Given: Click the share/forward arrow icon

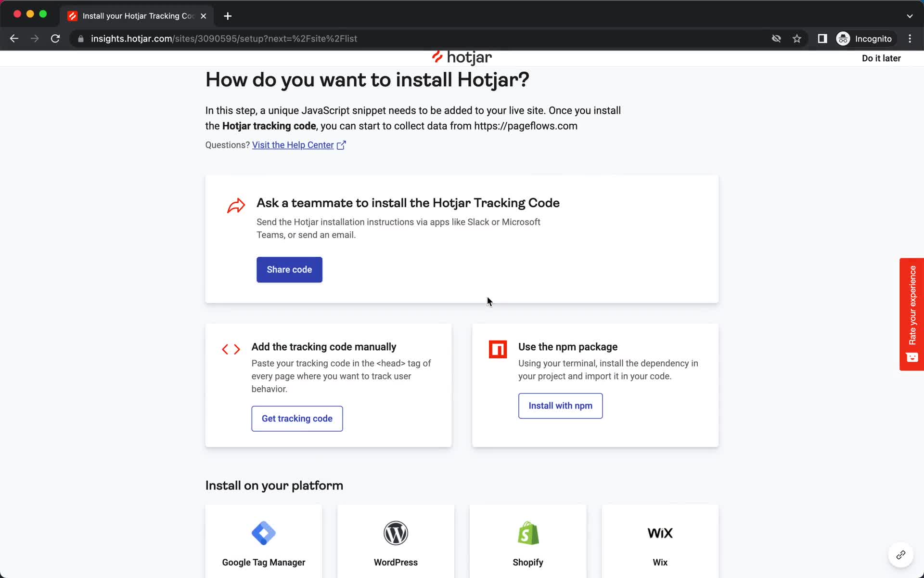Looking at the screenshot, I should [237, 205].
